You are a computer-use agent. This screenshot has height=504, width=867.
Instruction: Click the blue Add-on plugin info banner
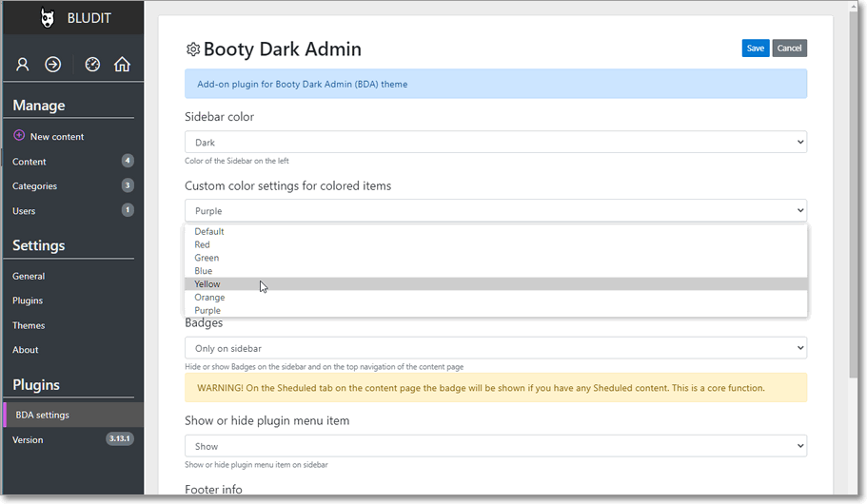[x=496, y=84]
